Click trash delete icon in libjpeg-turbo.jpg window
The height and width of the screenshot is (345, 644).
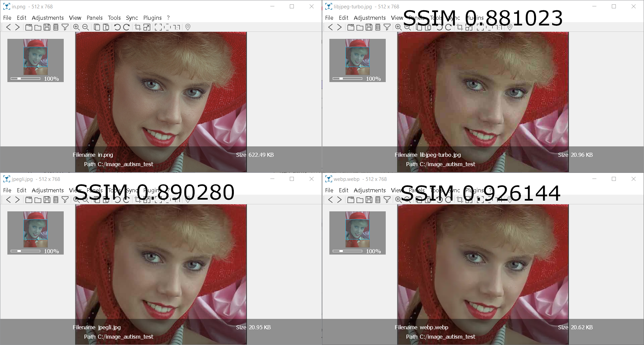point(378,27)
